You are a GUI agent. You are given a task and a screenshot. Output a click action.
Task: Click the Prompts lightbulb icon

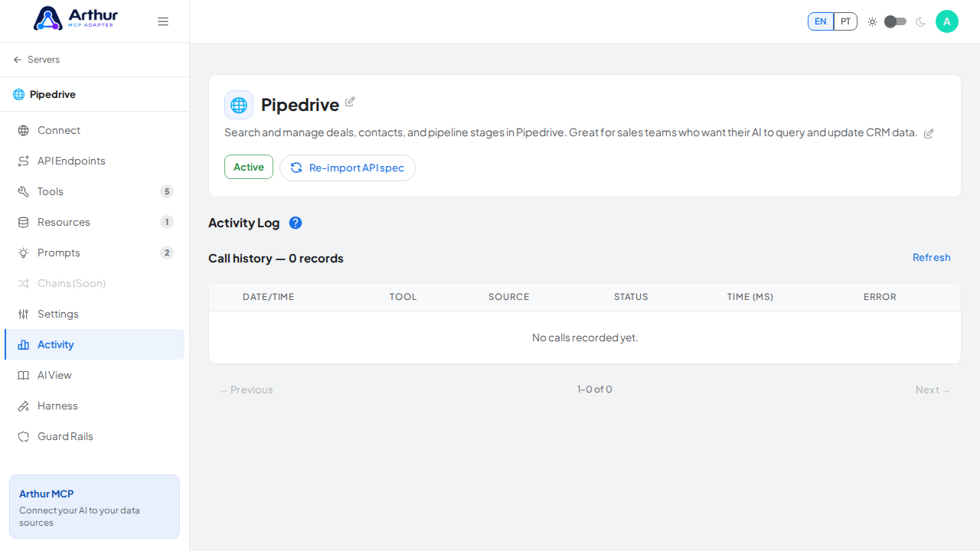pos(24,253)
